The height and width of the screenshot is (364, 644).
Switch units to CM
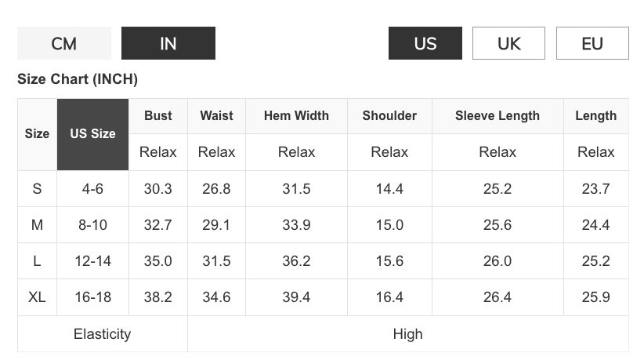click(64, 43)
